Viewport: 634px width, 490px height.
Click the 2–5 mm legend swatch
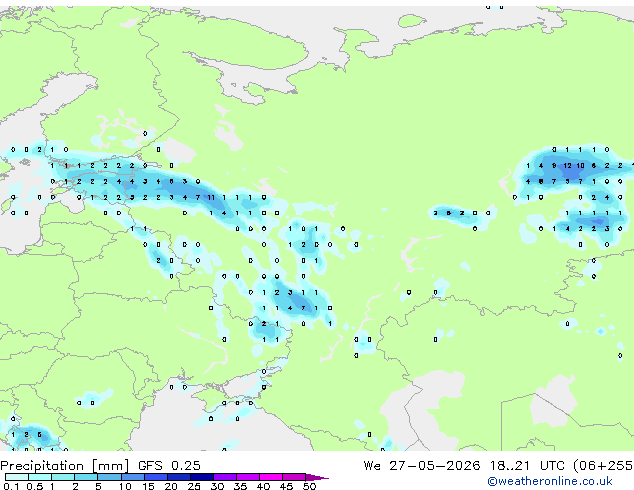coord(86,477)
